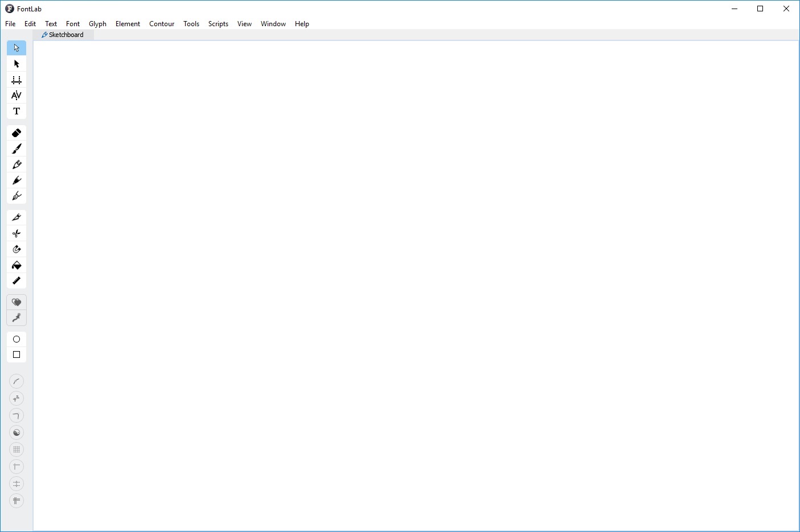Toggle the smart corner round button
The image size is (800, 532).
17,416
